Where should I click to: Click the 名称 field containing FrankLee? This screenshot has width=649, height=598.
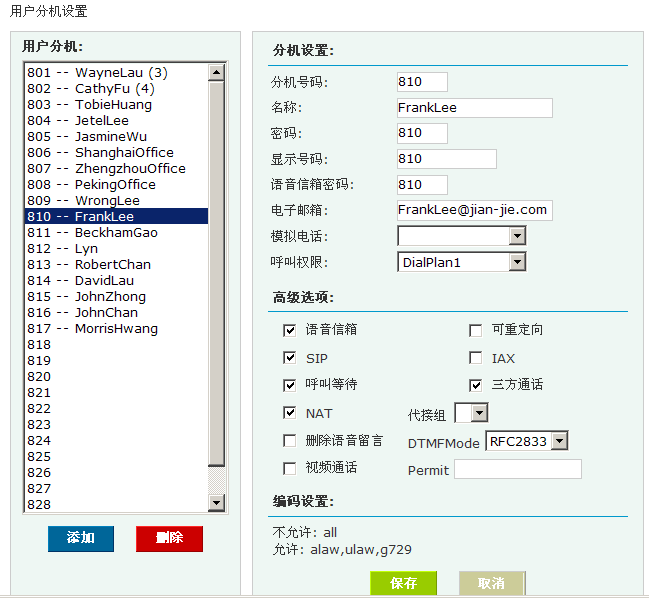(475, 108)
